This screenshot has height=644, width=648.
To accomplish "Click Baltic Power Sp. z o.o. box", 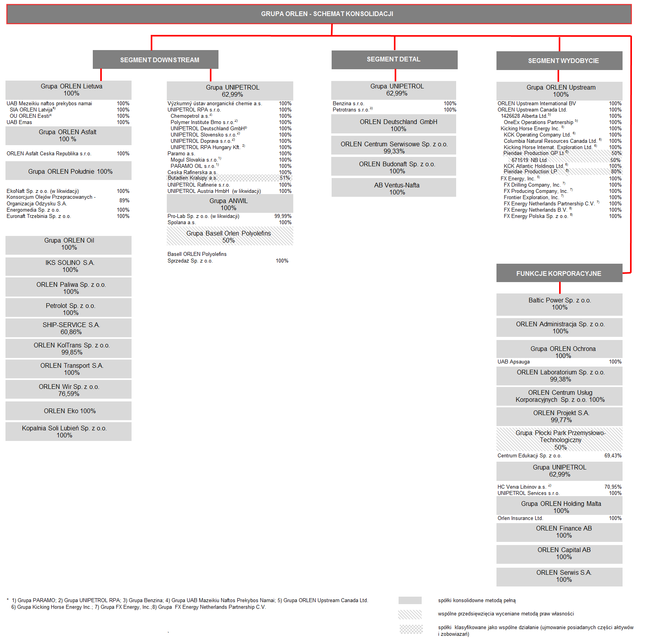I will [559, 304].
